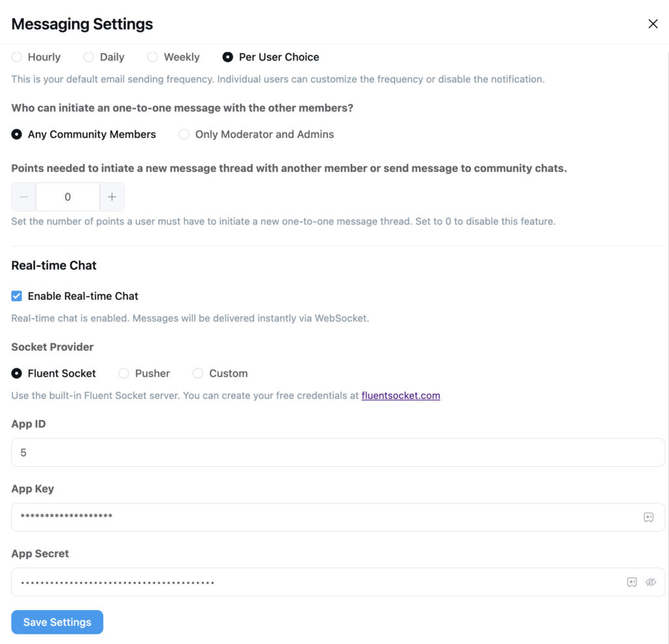
Task: Select the Hourly email frequency
Action: coord(17,57)
